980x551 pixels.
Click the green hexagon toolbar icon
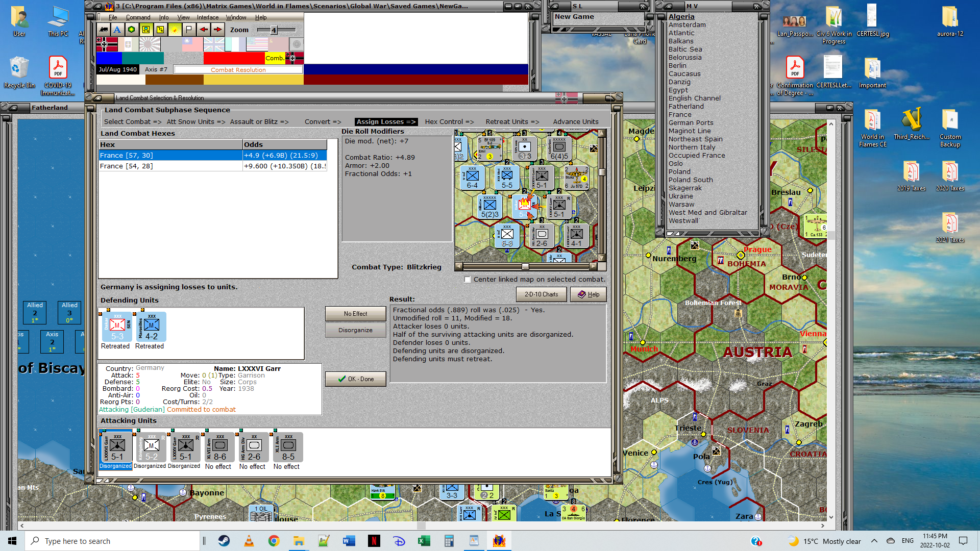click(132, 30)
